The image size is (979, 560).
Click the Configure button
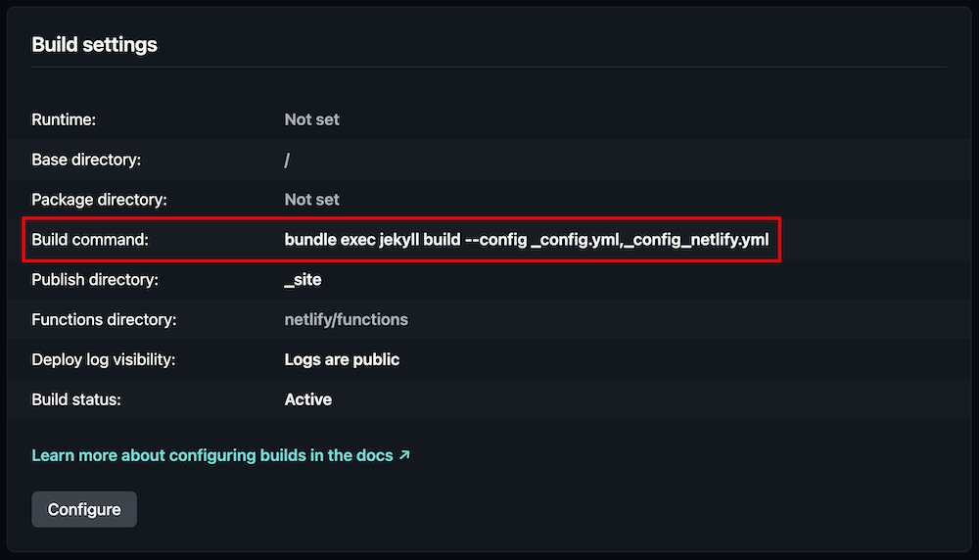coord(84,509)
